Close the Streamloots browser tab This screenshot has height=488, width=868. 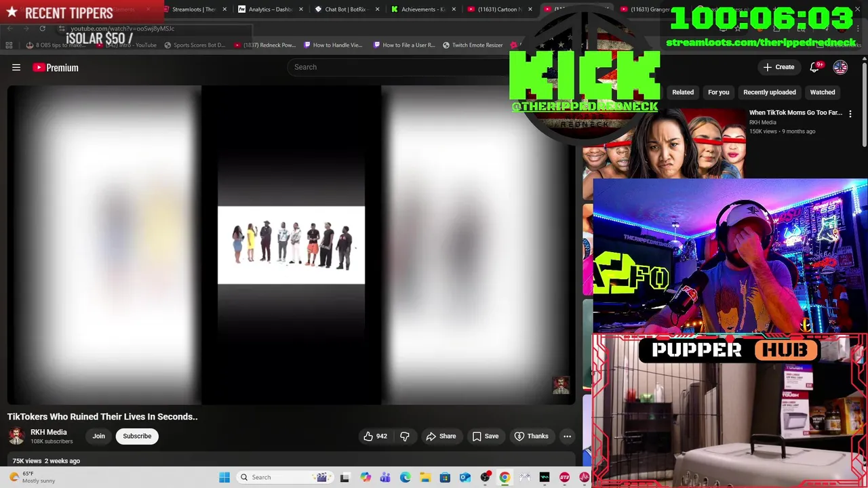(x=224, y=9)
